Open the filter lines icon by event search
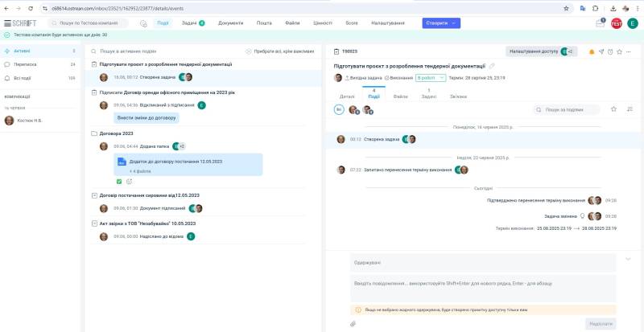 [x=630, y=109]
